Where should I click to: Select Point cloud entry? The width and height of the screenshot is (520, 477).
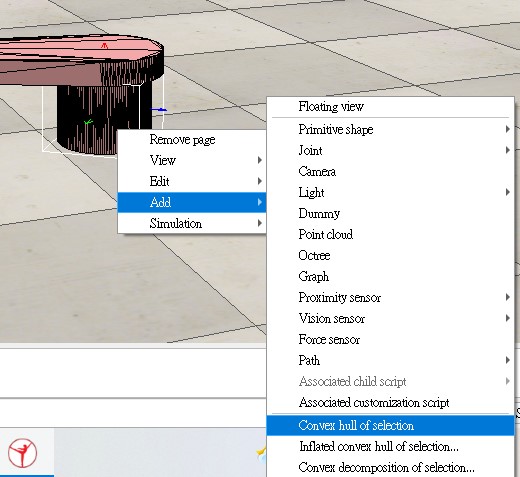[x=390, y=234]
